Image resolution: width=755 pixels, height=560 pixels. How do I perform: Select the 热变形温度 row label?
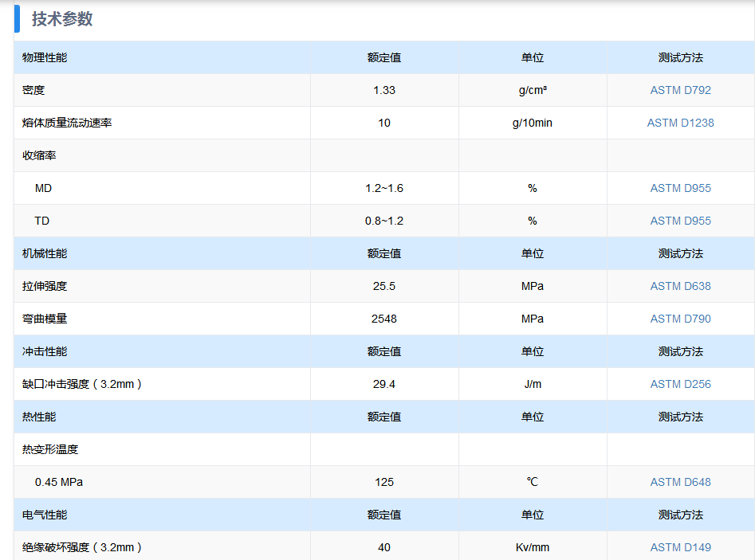[50, 449]
